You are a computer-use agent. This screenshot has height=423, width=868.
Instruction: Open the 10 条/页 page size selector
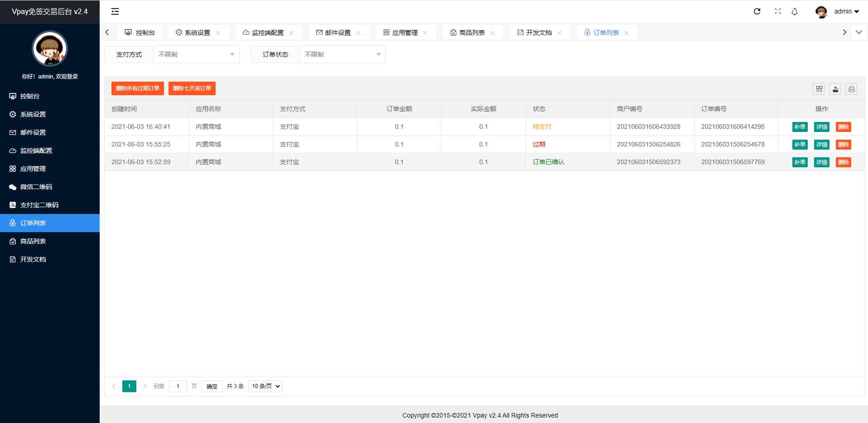265,386
